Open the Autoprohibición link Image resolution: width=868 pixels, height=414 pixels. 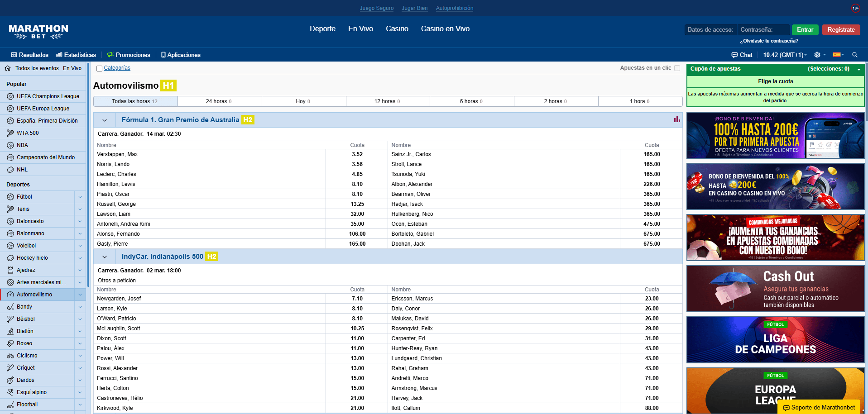point(454,8)
